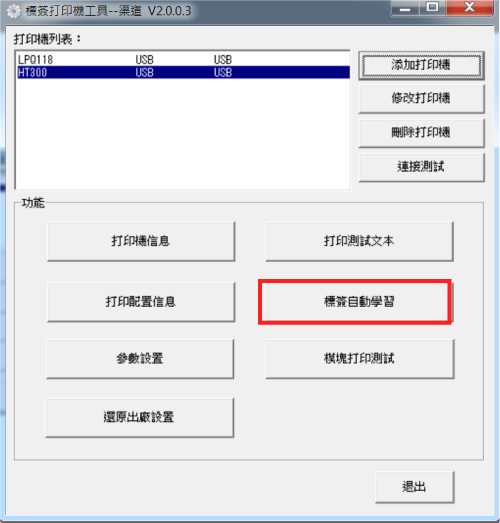Screen dimensions: 500x523
Task: Click 刪除打印機 to remove printer
Action: (x=421, y=133)
